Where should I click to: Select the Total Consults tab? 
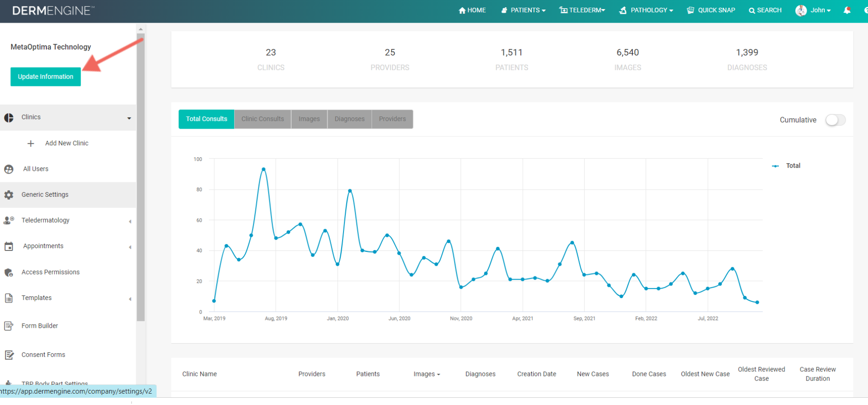tap(207, 119)
